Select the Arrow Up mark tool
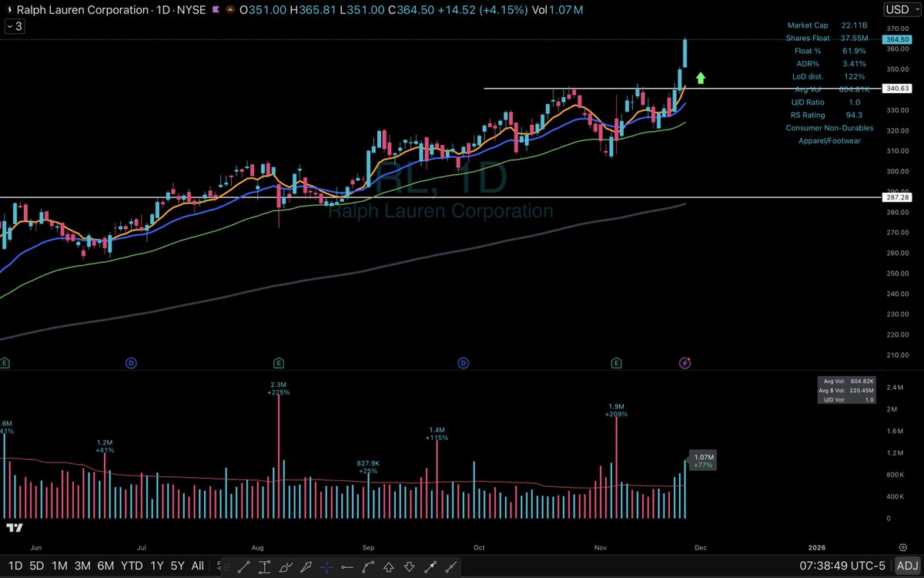Screen dimensions: 924x578 (389, 566)
